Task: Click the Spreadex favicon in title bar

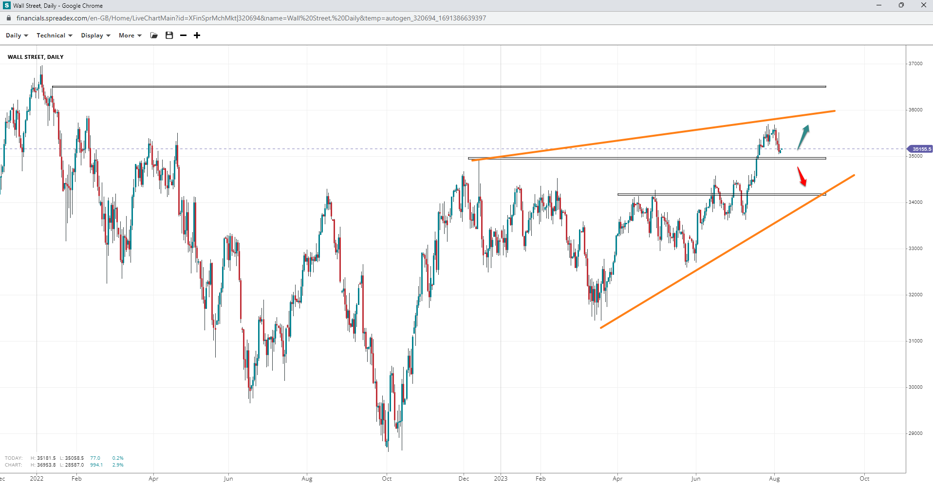Action: pyautogui.click(x=6, y=5)
